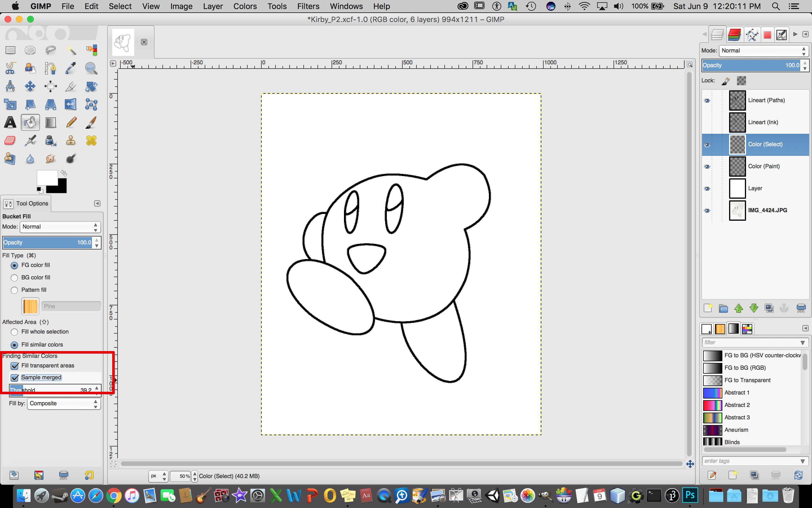Viewport: 812px width, 508px height.
Task: Raise the selected layer with green up arrow
Action: 738,308
